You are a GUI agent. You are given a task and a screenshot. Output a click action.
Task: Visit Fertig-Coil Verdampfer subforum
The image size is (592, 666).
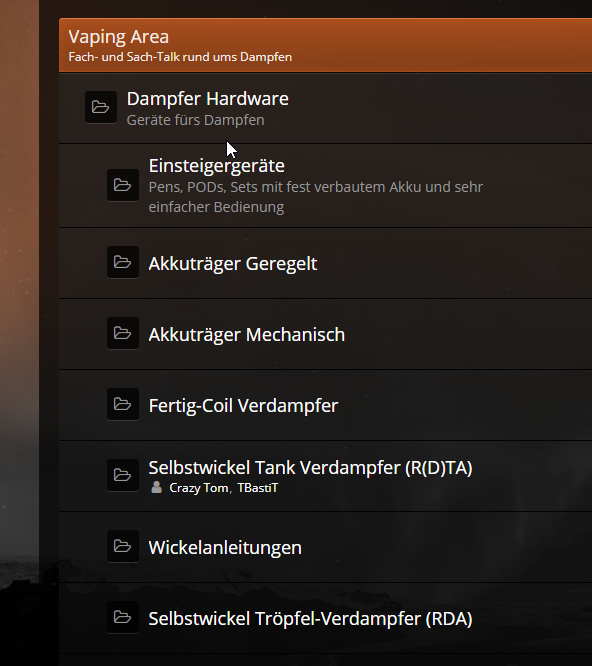(x=243, y=405)
